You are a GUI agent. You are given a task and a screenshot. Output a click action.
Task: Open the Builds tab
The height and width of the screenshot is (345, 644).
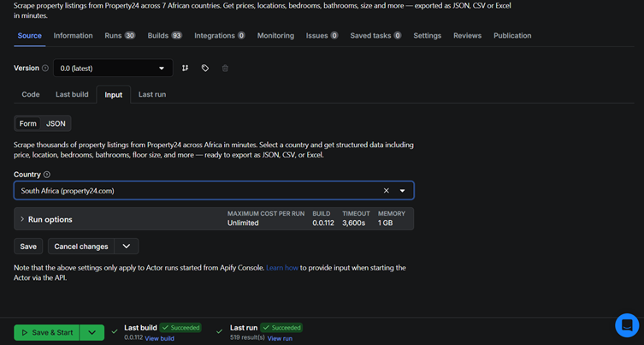(165, 36)
